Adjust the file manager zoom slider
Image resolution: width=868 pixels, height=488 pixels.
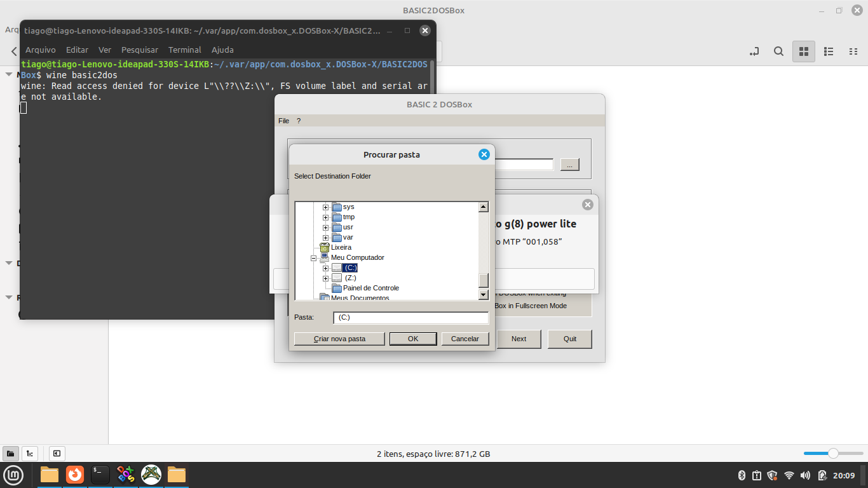tap(833, 453)
